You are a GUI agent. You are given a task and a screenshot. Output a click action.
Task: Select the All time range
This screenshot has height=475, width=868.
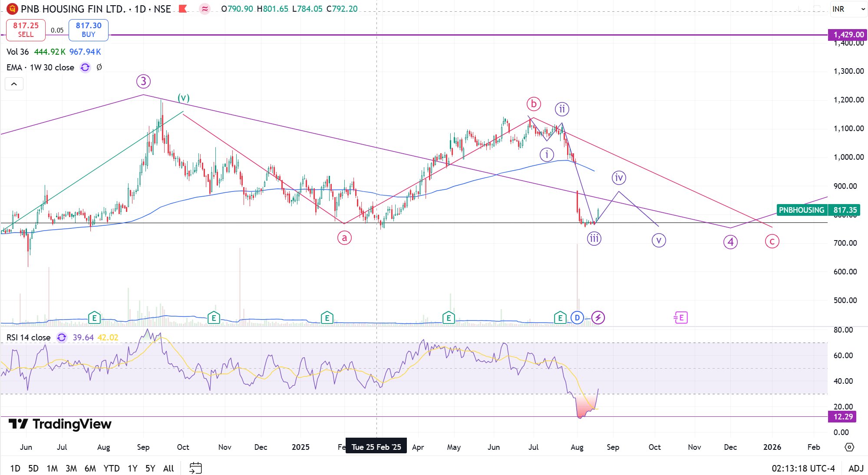point(168,468)
